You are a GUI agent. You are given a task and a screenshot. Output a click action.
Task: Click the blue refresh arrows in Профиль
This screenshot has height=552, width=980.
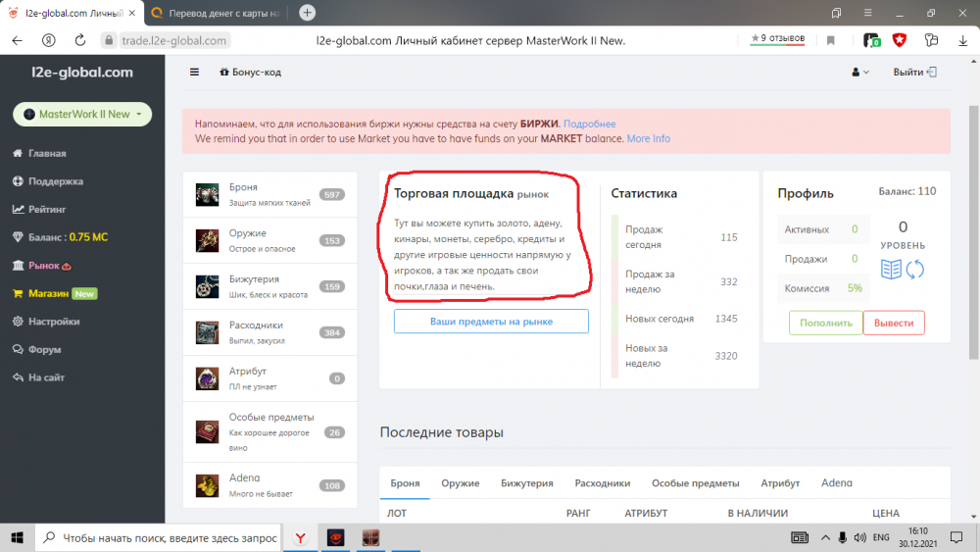click(x=915, y=270)
